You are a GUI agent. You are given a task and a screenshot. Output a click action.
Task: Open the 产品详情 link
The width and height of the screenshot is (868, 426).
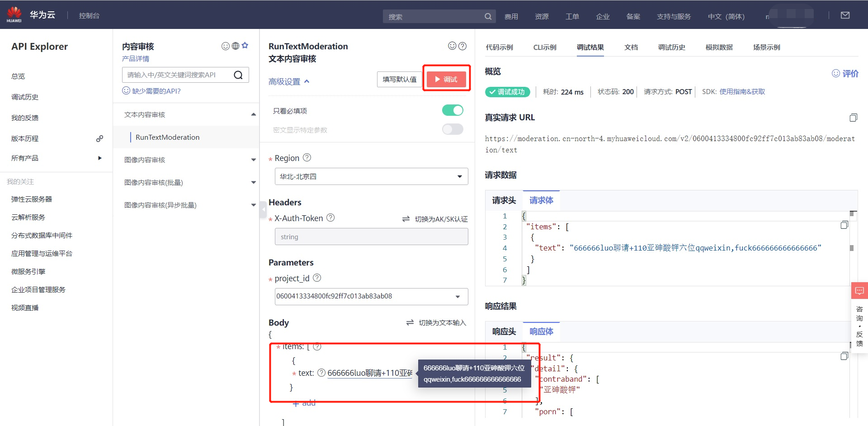click(x=136, y=59)
